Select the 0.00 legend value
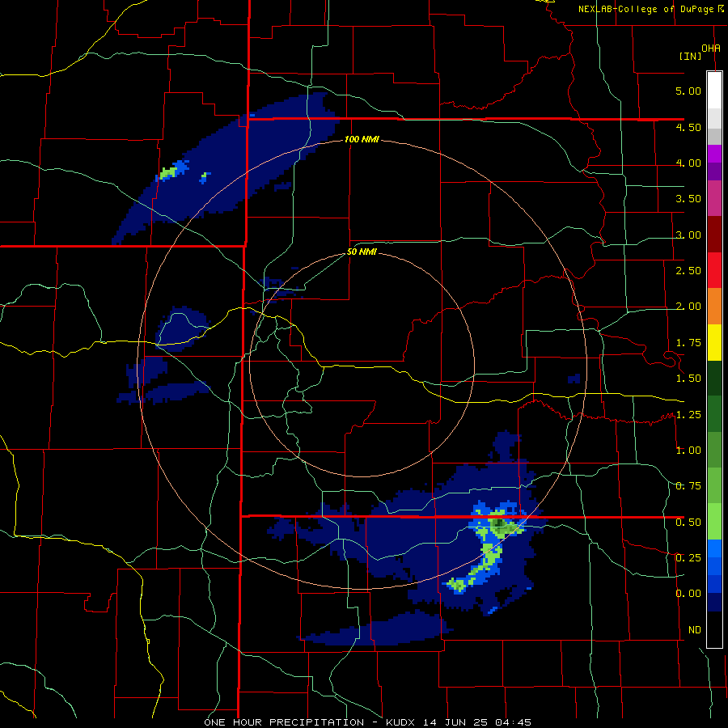Screen dimensions: 728x728 [688, 594]
